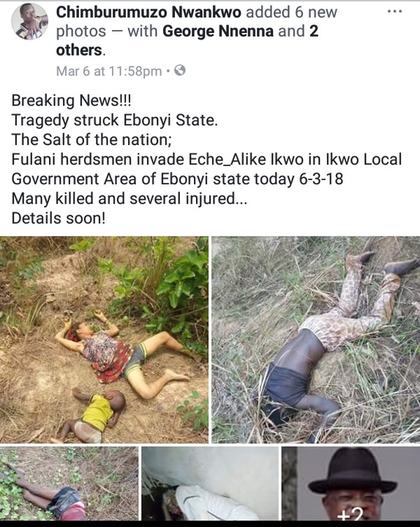Open the top-left photo with green plants
This screenshot has width=420, height=527.
(x=104, y=340)
